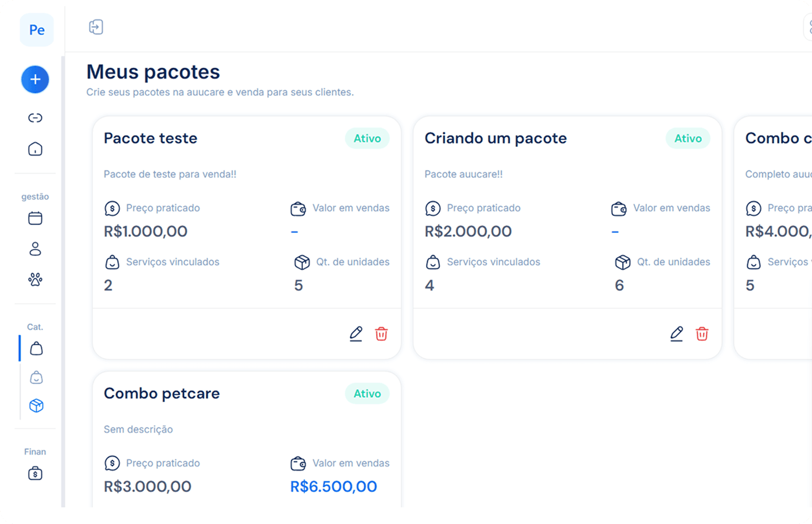Click the chain link icon below the plus button
The width and height of the screenshot is (812, 524).
35,118
